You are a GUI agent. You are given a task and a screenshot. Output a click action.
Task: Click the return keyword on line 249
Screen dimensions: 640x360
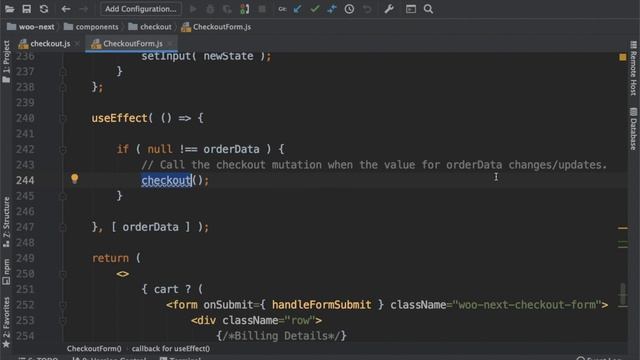pyautogui.click(x=110, y=258)
